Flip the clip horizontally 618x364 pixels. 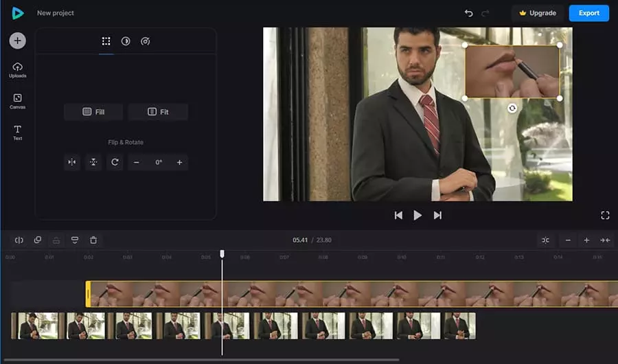click(71, 162)
